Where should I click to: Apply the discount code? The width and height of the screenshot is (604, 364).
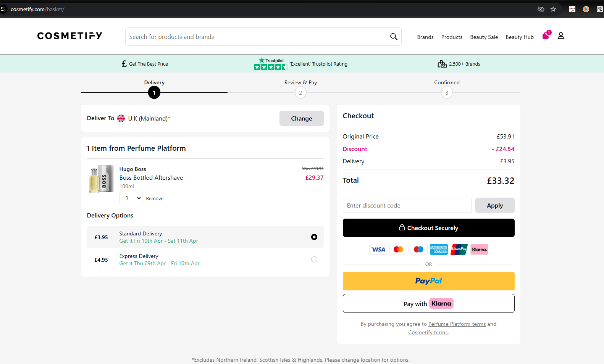(x=495, y=205)
